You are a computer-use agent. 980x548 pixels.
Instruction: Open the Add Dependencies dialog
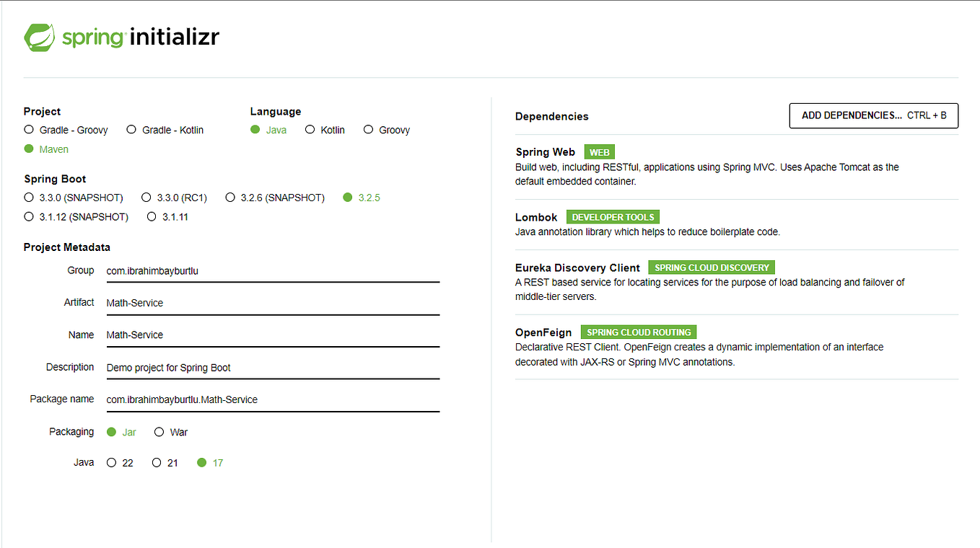pyautogui.click(x=874, y=115)
